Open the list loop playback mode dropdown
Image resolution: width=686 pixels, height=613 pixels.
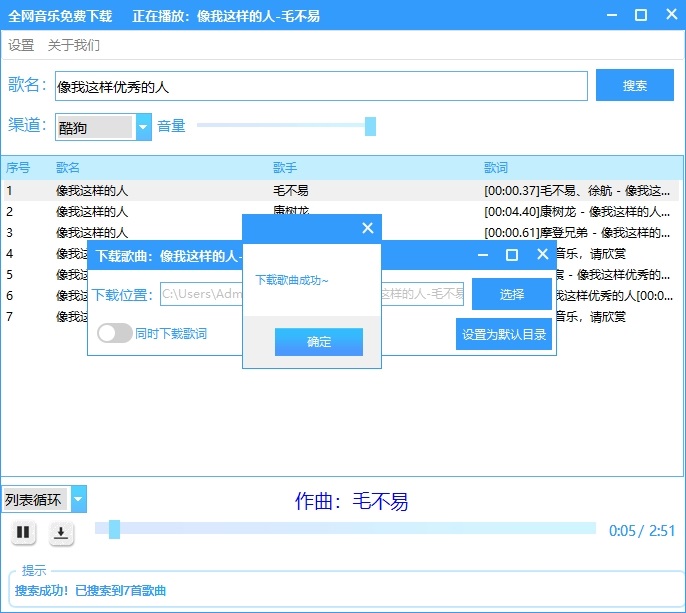[x=78, y=500]
